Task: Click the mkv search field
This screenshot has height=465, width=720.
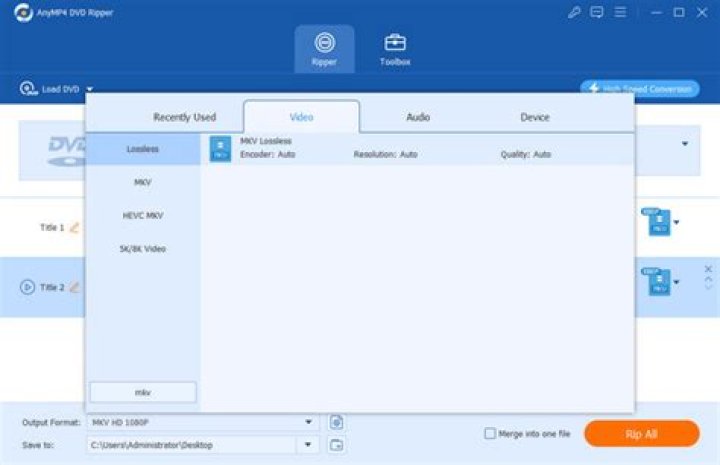Action: [x=143, y=392]
